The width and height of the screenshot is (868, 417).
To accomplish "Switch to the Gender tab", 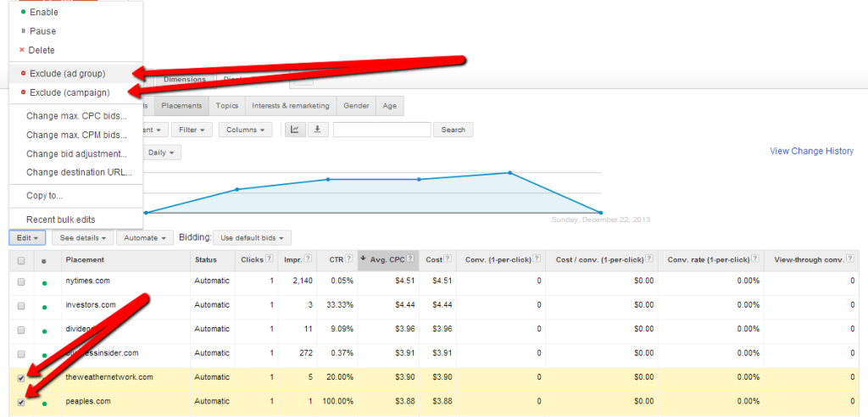I will 357,106.
